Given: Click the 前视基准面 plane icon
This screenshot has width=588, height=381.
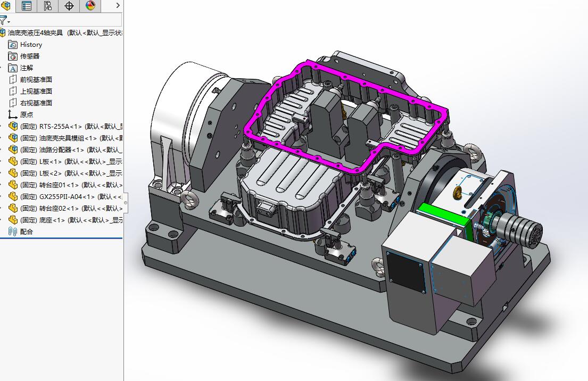Looking at the screenshot, I should [x=13, y=79].
